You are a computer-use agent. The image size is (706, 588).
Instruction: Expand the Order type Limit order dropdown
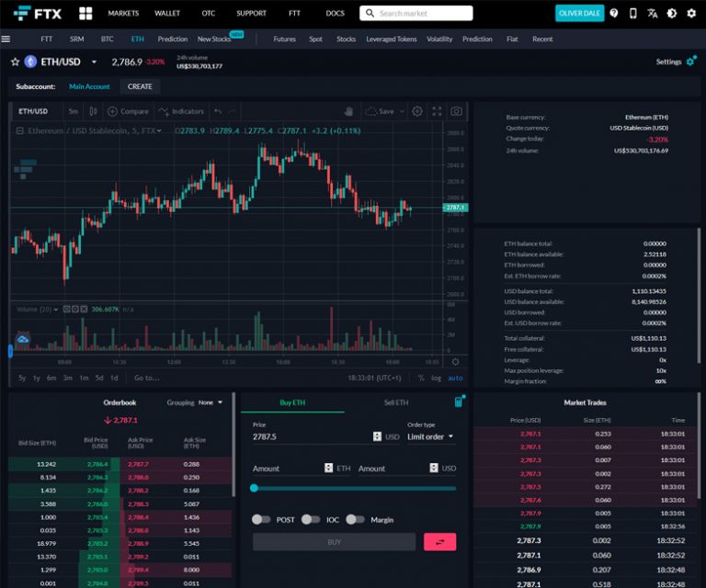point(430,436)
